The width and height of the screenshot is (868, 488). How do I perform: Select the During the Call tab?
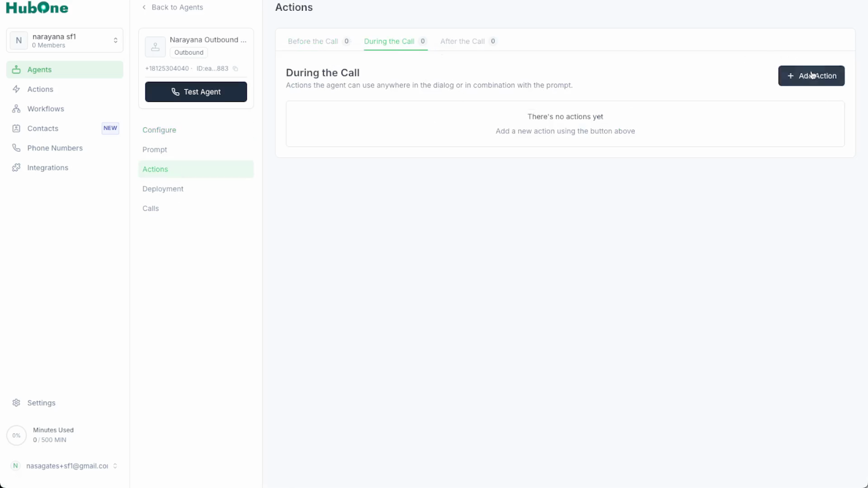point(395,41)
